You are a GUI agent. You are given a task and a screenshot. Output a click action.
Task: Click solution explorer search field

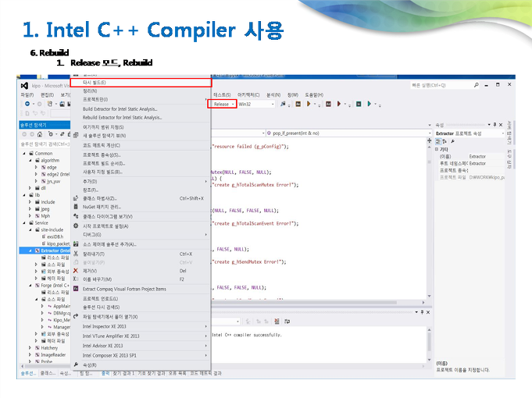[45, 144]
